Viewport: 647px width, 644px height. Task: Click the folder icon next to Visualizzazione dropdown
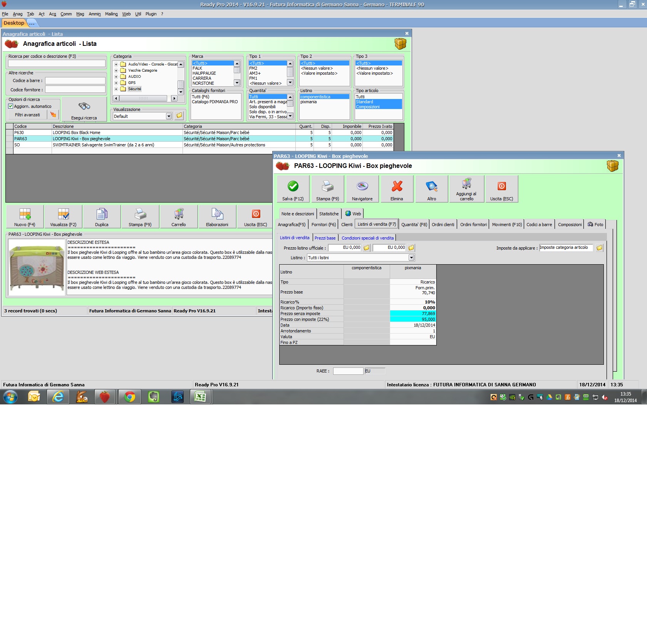tap(179, 116)
